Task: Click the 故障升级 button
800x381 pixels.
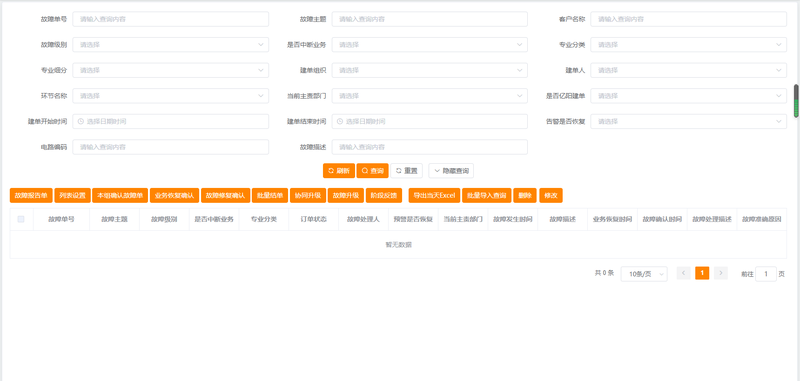Action: click(346, 195)
